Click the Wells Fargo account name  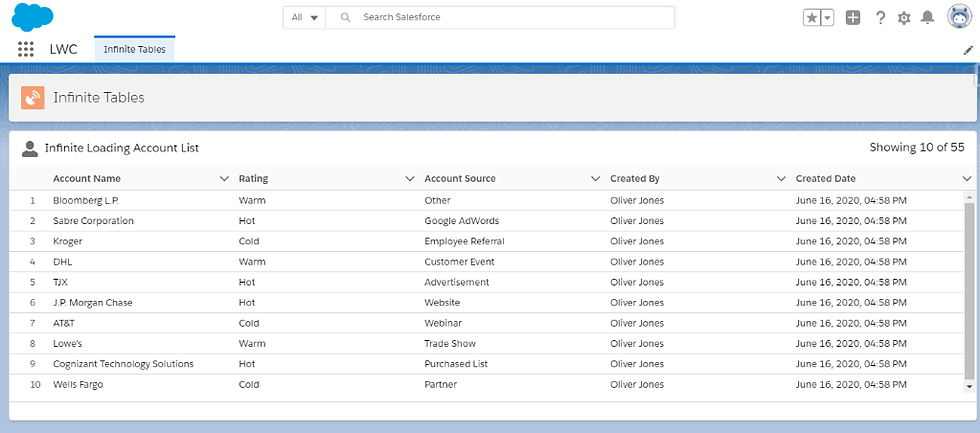tap(78, 384)
